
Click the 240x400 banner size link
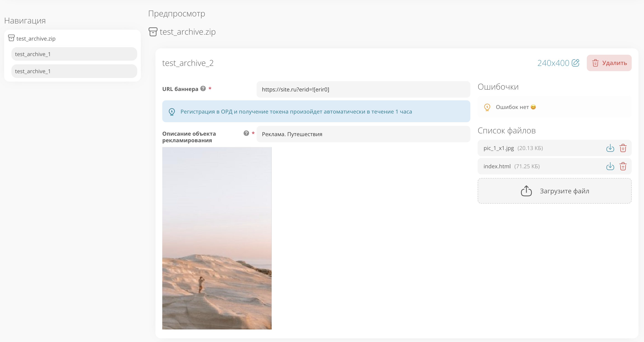[x=553, y=63]
